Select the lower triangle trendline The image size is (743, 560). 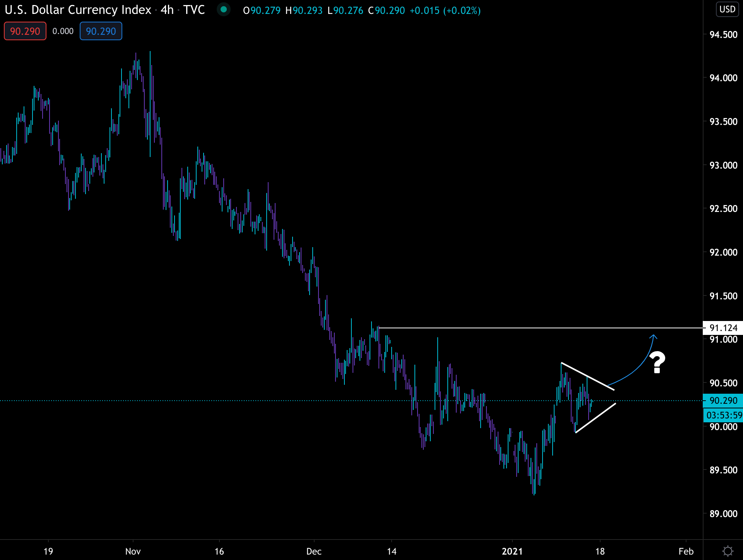point(595,418)
